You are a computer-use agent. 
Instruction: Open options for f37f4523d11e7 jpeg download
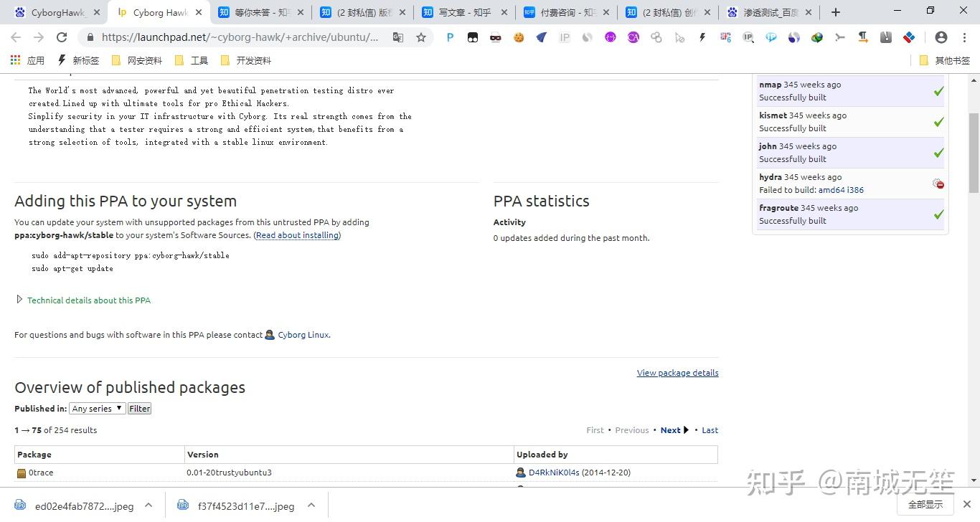click(311, 506)
